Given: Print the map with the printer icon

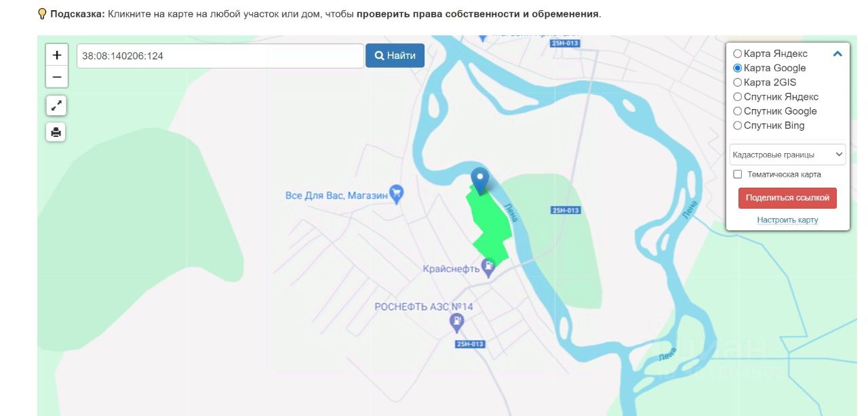Looking at the screenshot, I should [x=56, y=131].
